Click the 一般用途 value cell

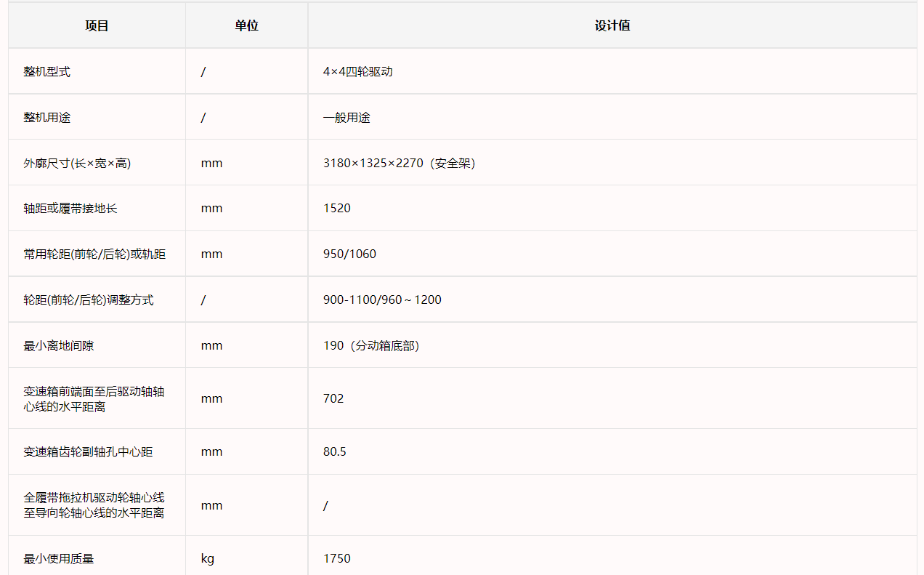coord(346,117)
